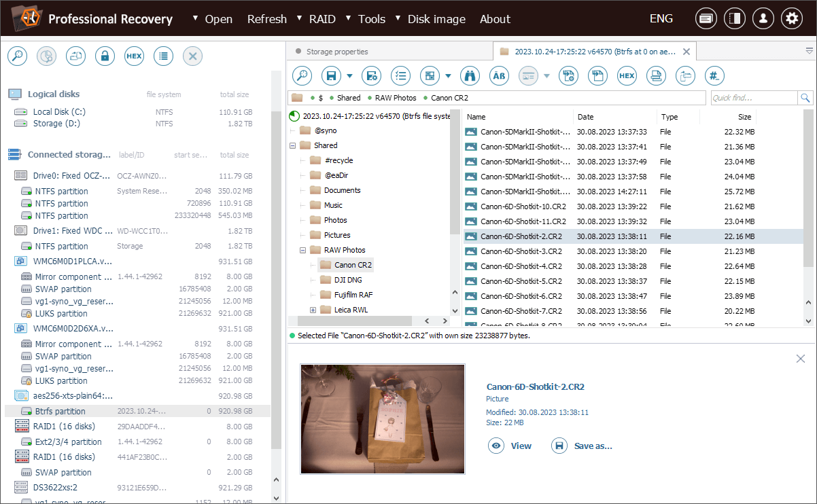Expand the Leica RWL folder node
The image size is (817, 504).
pos(313,310)
